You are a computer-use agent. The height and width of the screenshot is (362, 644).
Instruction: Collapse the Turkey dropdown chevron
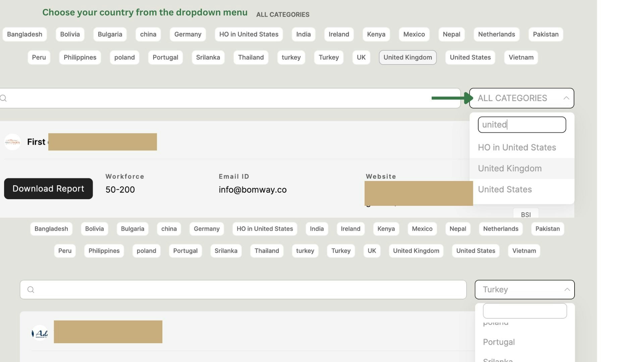[567, 290]
